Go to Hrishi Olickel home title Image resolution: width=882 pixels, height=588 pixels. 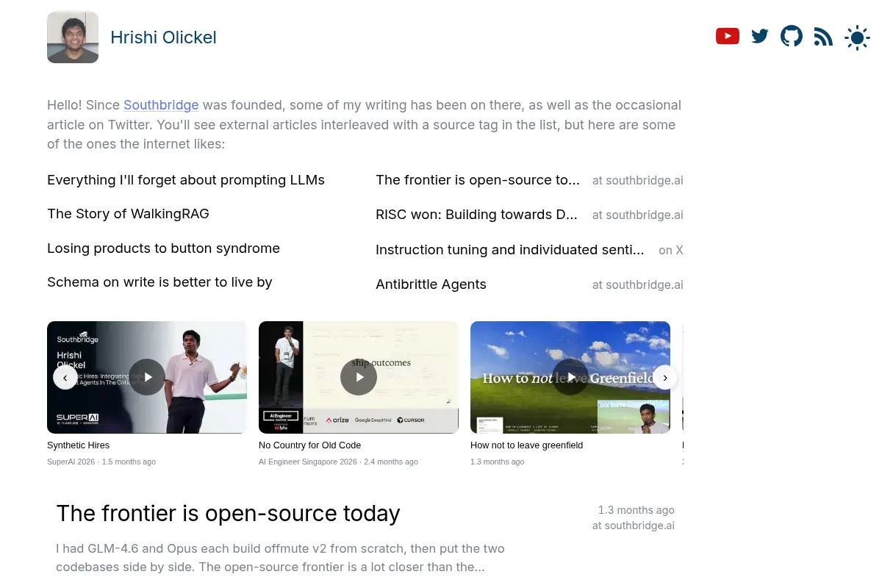point(163,37)
